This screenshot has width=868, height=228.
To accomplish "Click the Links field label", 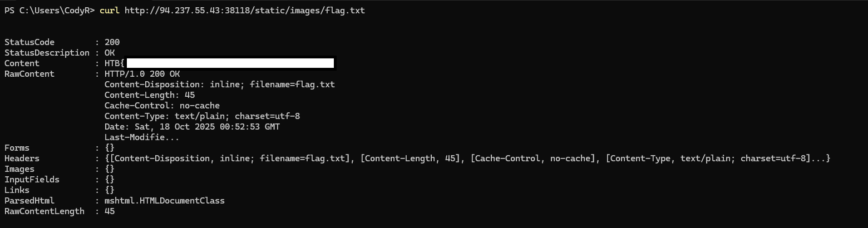I will tap(17, 190).
